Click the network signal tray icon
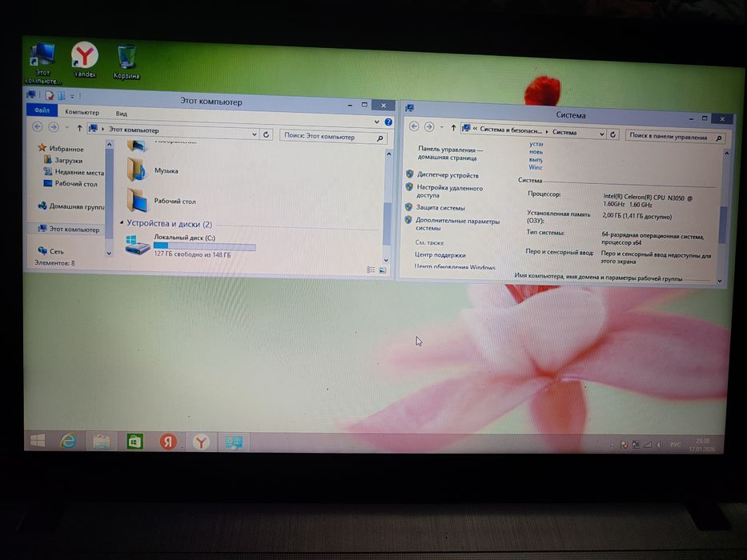 click(648, 445)
